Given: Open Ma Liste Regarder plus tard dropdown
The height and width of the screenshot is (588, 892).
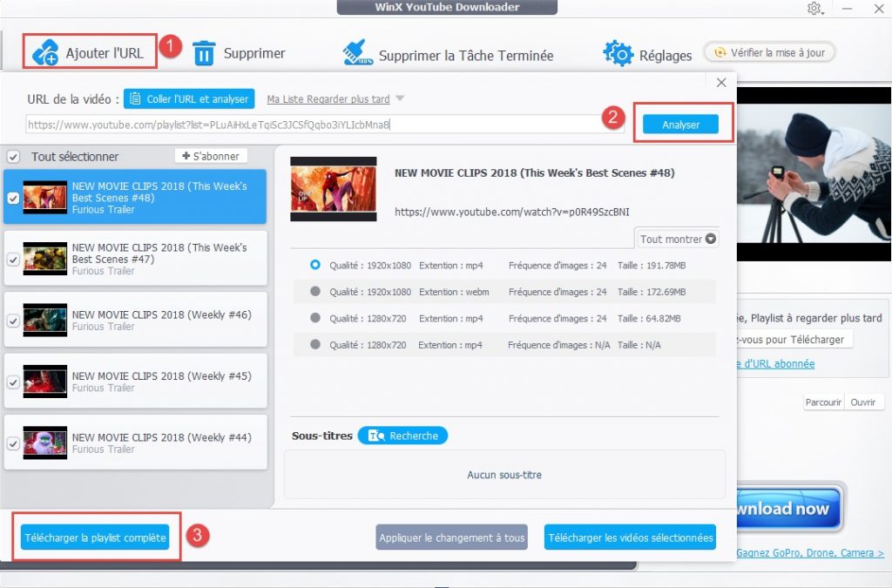Looking at the screenshot, I should click(x=400, y=99).
